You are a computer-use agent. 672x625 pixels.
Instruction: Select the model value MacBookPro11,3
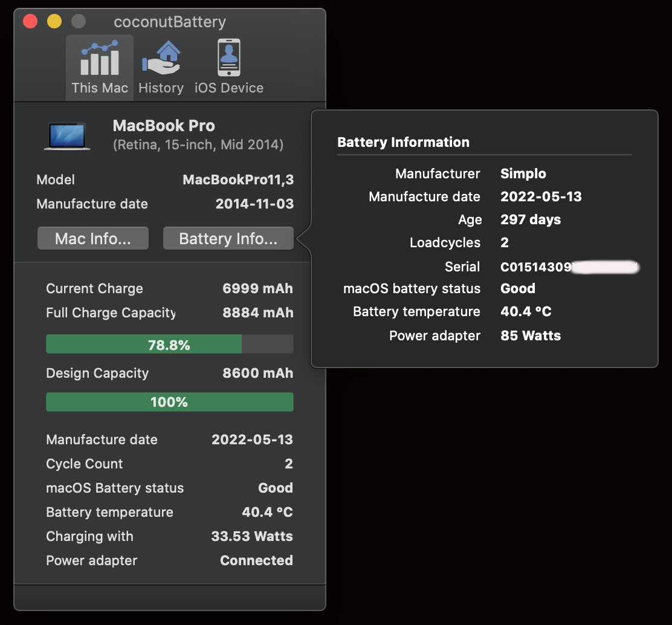point(238,180)
